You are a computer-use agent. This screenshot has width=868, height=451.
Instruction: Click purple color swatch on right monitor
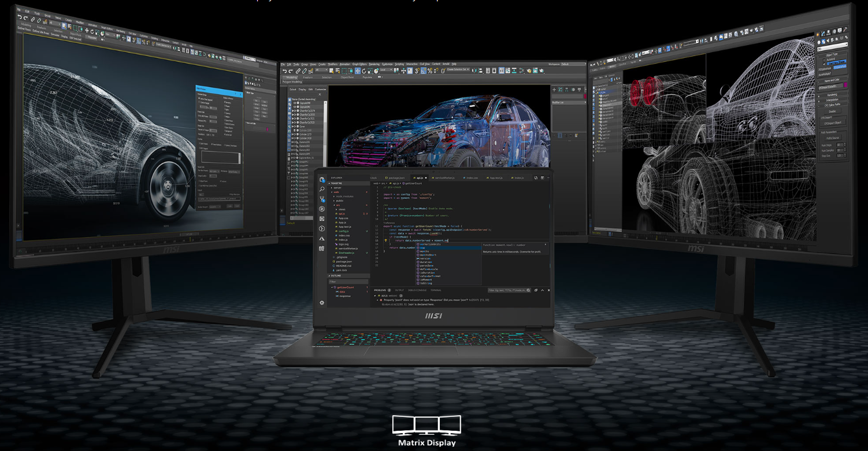pos(845,85)
